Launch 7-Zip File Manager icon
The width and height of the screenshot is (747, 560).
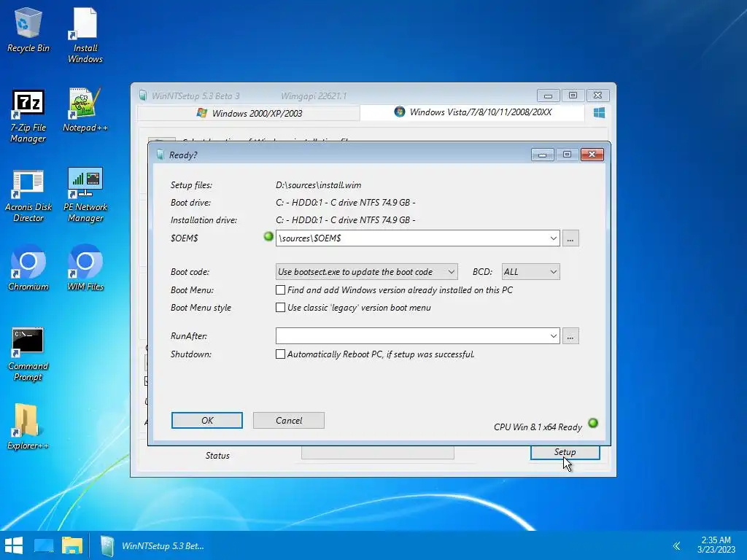pos(28,116)
